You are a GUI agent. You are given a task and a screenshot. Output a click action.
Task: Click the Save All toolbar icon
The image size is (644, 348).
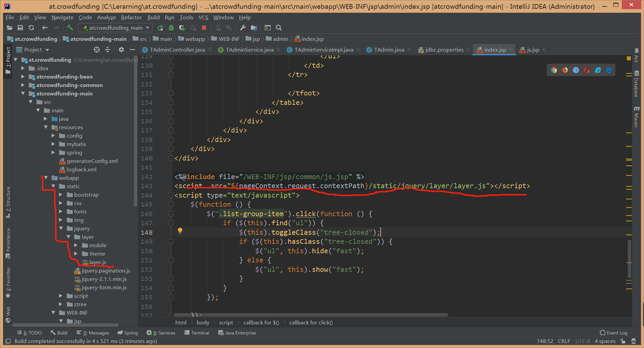coord(20,28)
